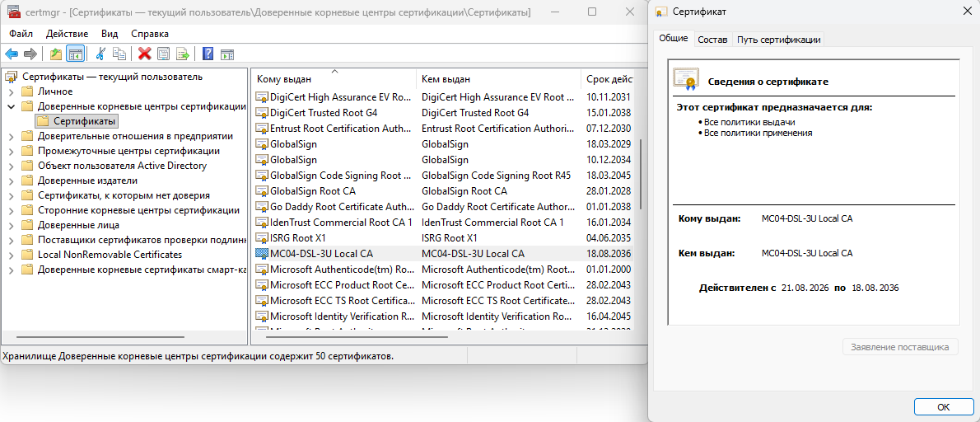Select GlobalSign row expiring 10.12.2034
Image resolution: width=980 pixels, height=422 pixels.
tap(443, 160)
